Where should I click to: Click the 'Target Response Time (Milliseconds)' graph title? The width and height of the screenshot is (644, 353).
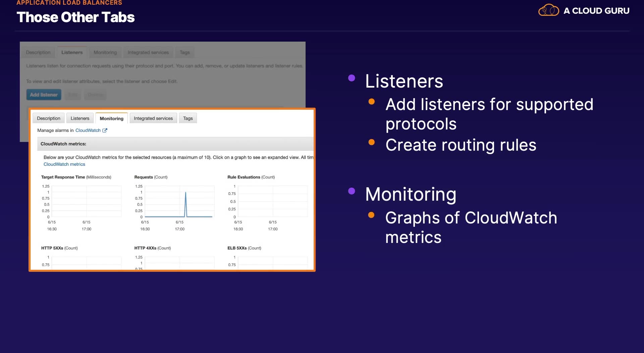coord(76,177)
